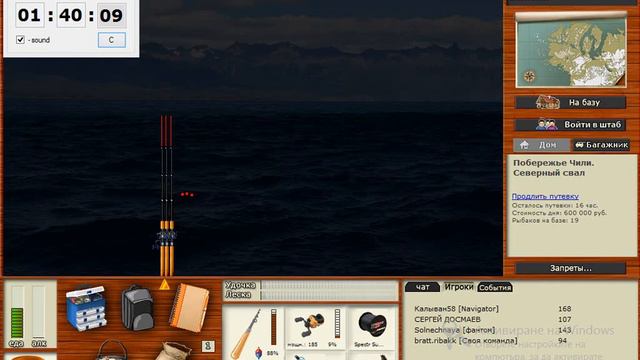Open the blue tackle box
The image size is (640, 360).
86,308
